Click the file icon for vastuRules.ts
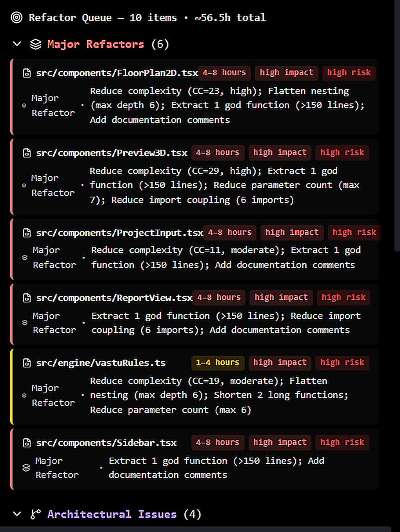Screen dimensions: 400x532 point(27,363)
